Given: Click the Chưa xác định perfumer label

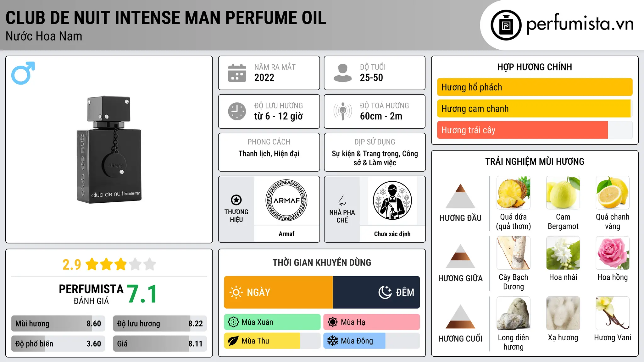Looking at the screenshot, I should coord(392,234).
